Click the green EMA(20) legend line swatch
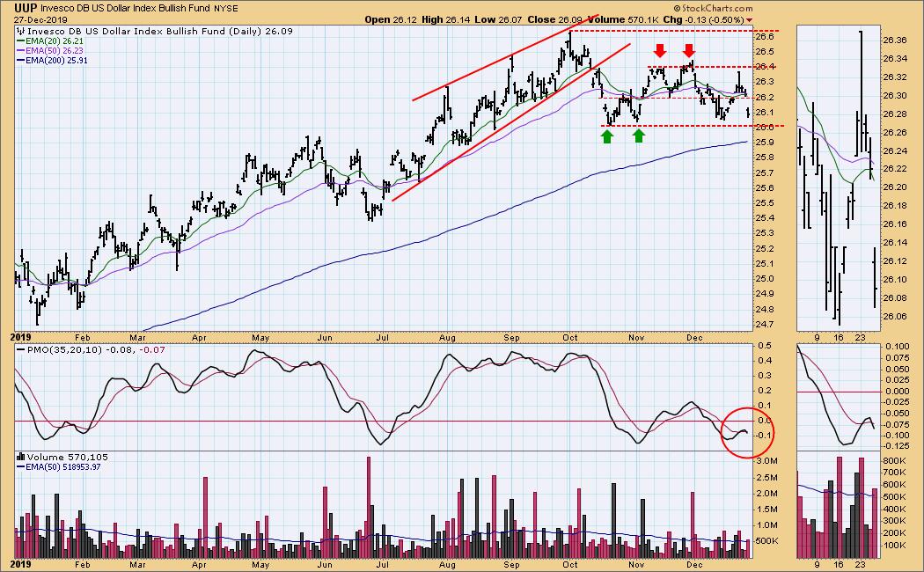 [x=20, y=41]
